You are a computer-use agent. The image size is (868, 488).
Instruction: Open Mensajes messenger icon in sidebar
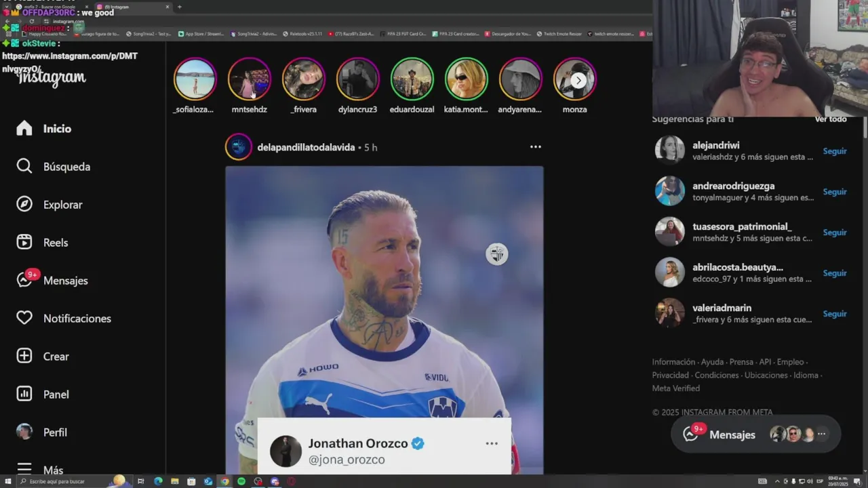pyautogui.click(x=24, y=280)
